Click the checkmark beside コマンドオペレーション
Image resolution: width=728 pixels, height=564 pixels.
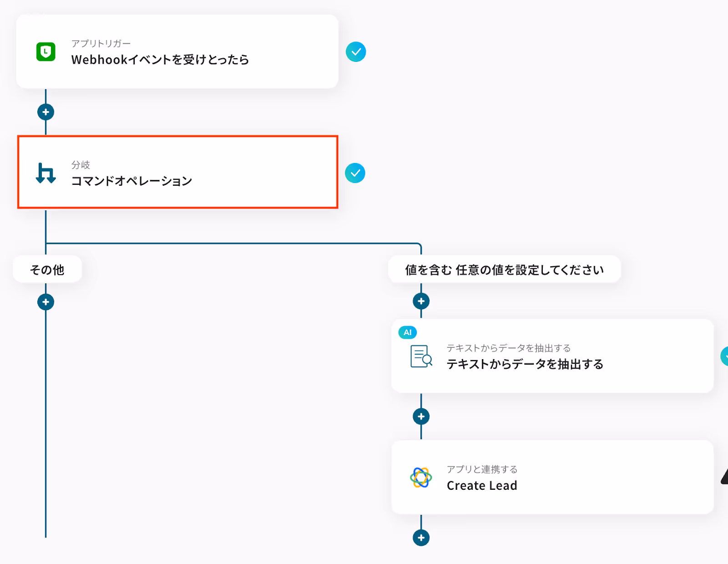pyautogui.click(x=355, y=173)
